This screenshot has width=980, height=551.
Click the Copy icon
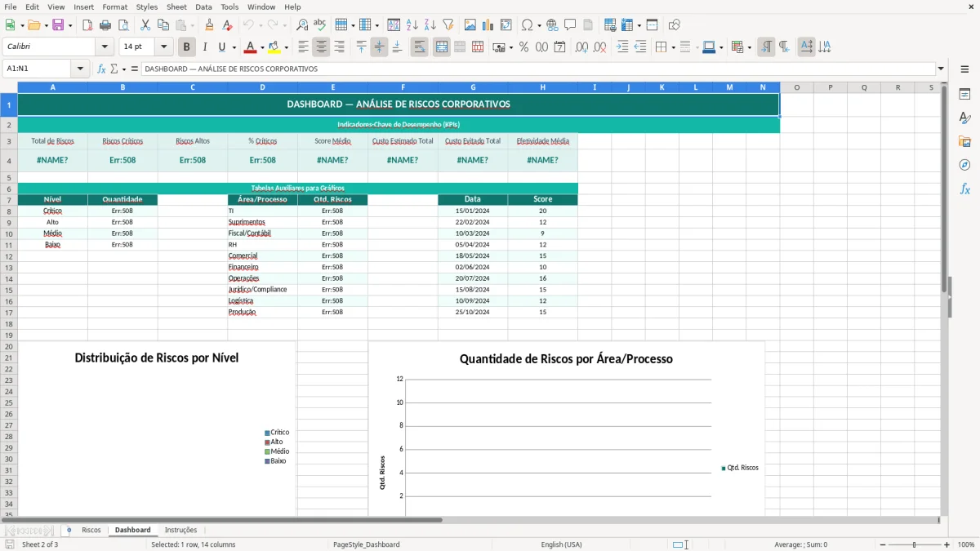click(x=163, y=25)
